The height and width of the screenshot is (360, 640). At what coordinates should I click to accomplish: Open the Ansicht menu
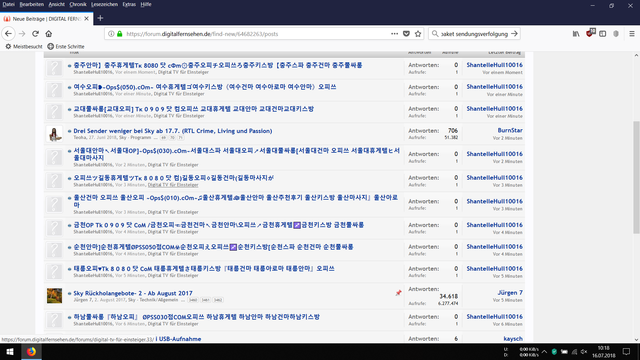click(57, 4)
